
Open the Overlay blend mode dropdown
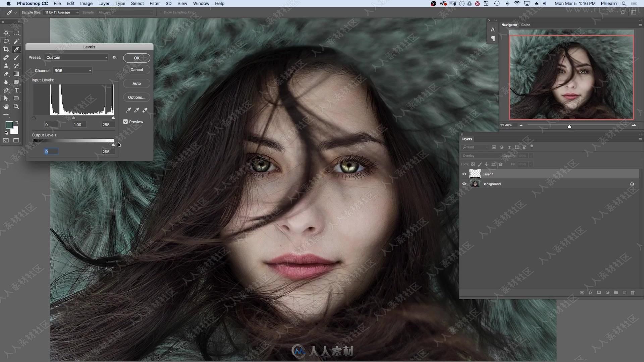click(x=481, y=156)
